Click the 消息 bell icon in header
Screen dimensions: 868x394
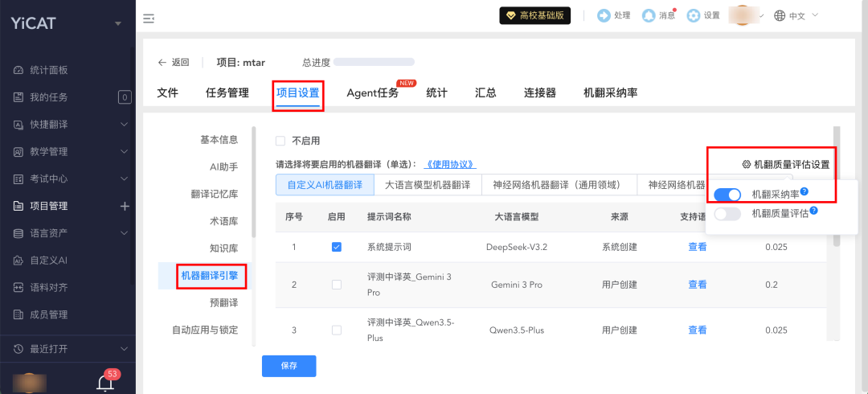[x=649, y=15]
